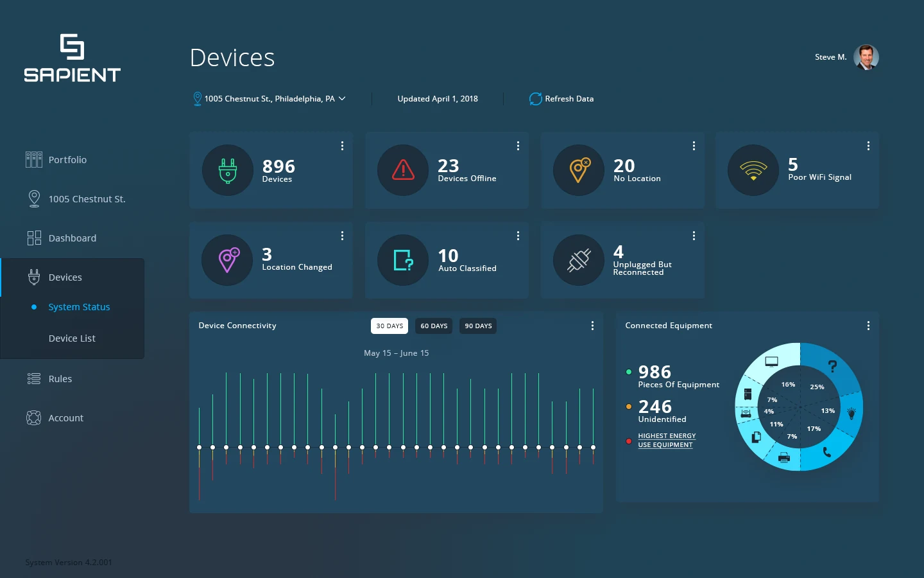Go to Device List submenu item
Screen dimensions: 924x578
tap(72, 338)
